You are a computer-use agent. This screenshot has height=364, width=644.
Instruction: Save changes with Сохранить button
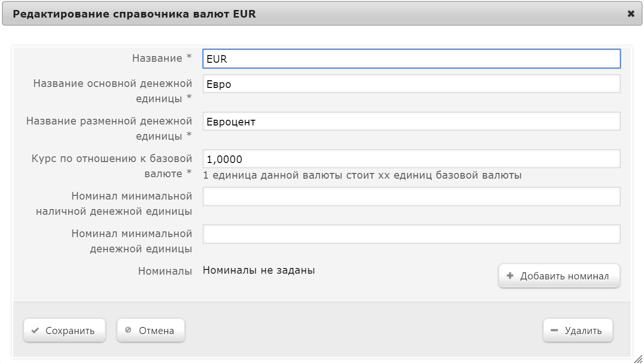[x=64, y=331]
